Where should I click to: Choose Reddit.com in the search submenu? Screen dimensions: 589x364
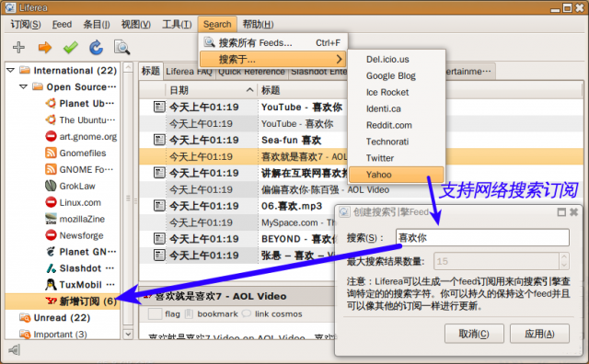[x=397, y=125]
